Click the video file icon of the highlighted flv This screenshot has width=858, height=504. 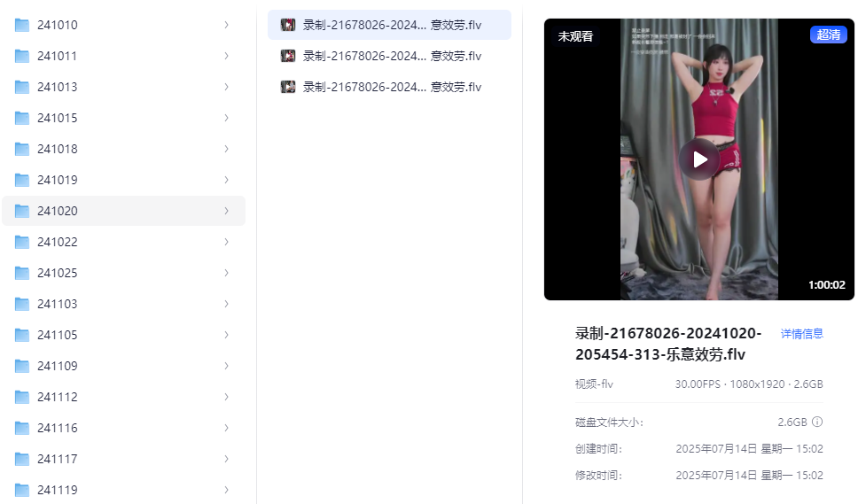pyautogui.click(x=288, y=25)
